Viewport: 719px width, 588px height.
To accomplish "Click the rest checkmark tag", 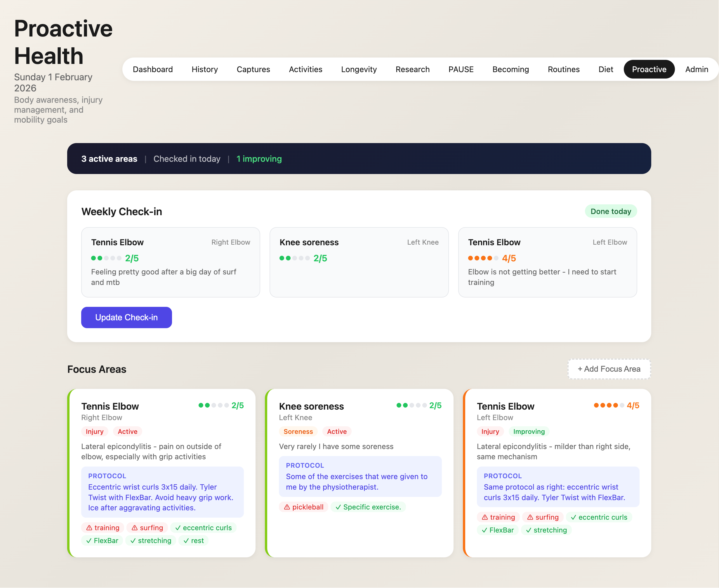I will [x=193, y=541].
